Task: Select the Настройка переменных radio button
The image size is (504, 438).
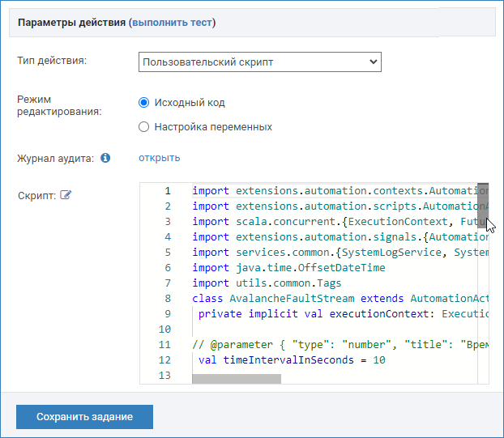Action: coord(144,127)
